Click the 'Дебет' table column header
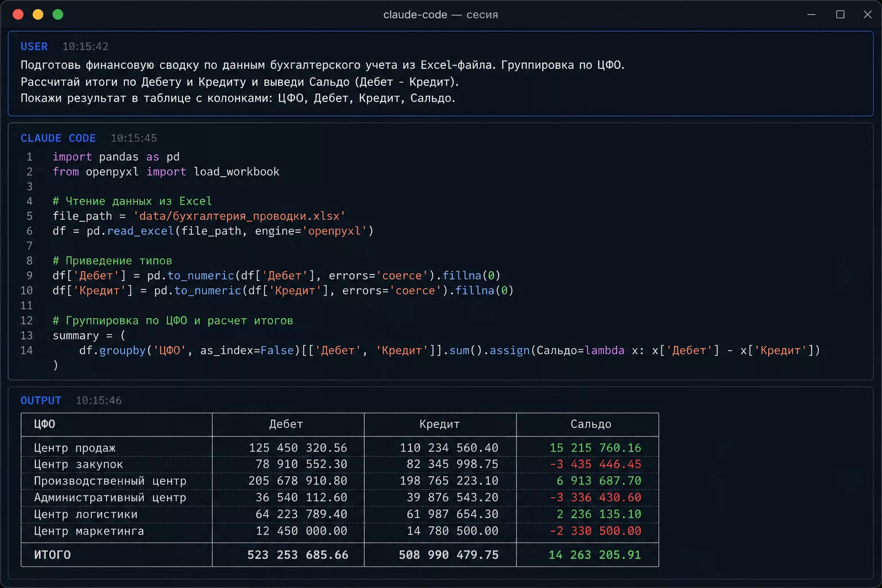 tap(286, 424)
